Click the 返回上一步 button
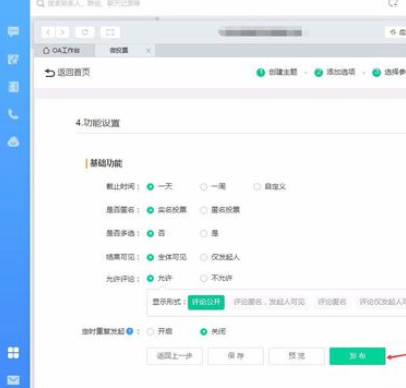 (174, 356)
